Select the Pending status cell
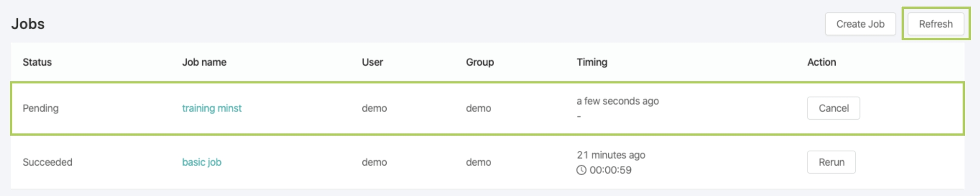 tap(40, 108)
